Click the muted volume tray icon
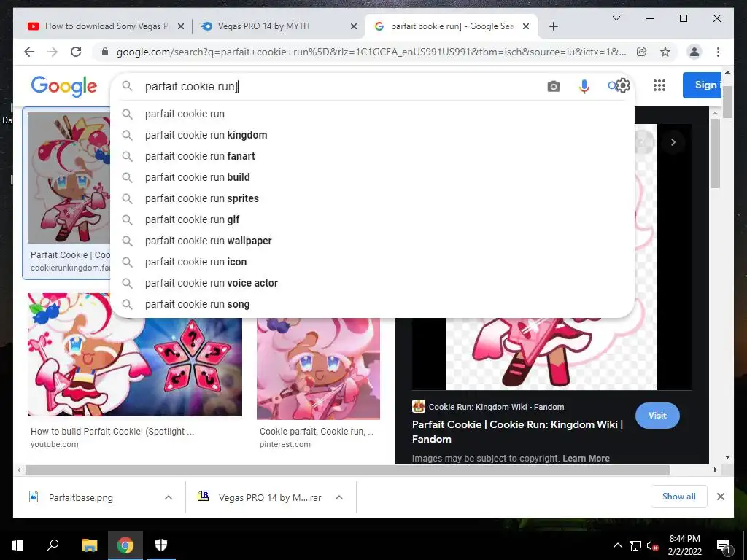 (652, 545)
